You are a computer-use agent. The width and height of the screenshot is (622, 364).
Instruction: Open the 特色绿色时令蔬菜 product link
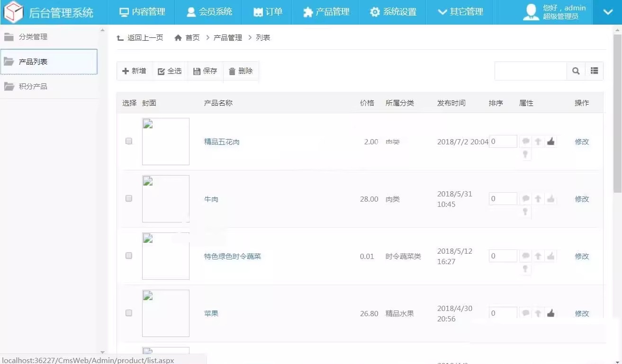tap(233, 257)
